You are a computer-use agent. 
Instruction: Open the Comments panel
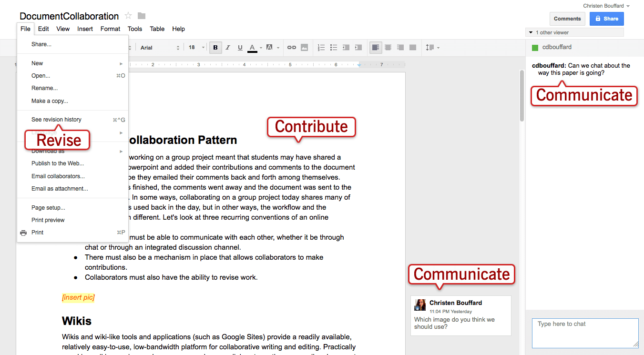(x=567, y=19)
